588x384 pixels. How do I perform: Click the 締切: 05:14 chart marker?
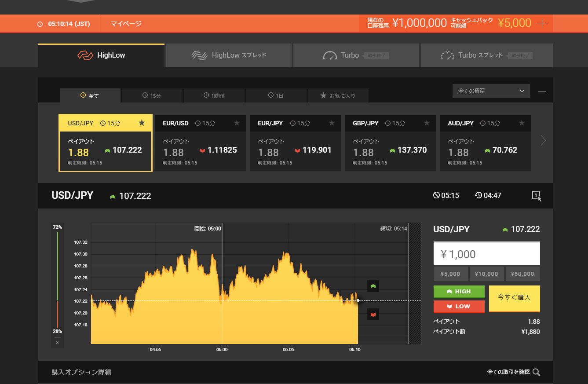click(x=394, y=229)
